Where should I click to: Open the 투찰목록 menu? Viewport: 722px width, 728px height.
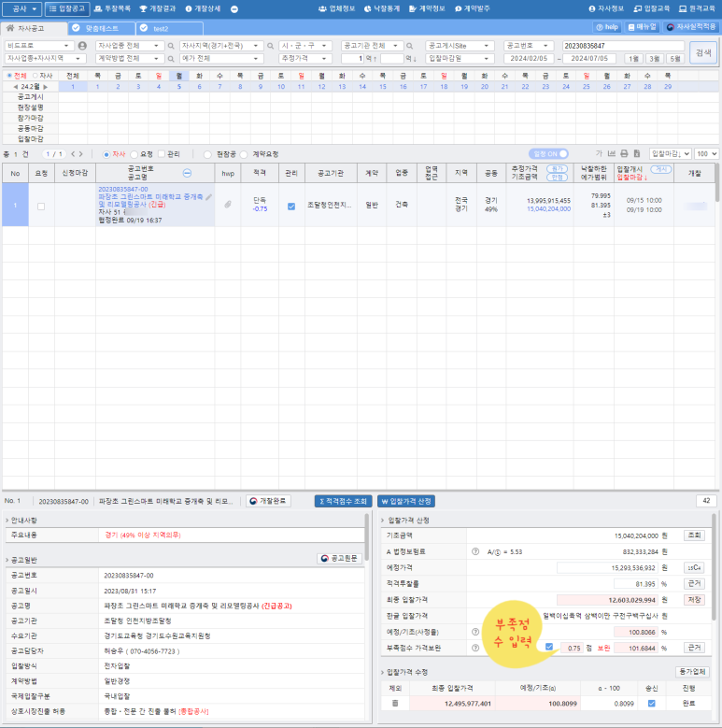coord(112,8)
